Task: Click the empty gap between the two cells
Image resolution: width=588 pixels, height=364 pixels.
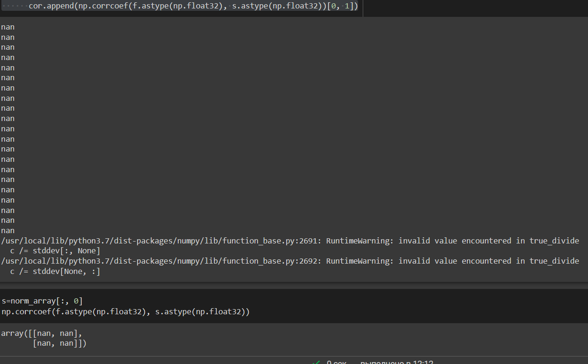Action: pos(282,285)
